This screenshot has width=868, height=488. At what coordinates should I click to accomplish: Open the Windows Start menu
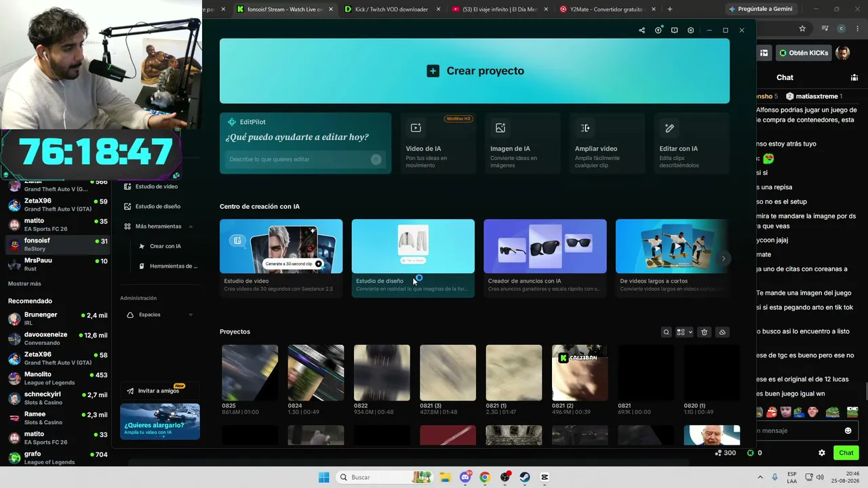pos(323,477)
